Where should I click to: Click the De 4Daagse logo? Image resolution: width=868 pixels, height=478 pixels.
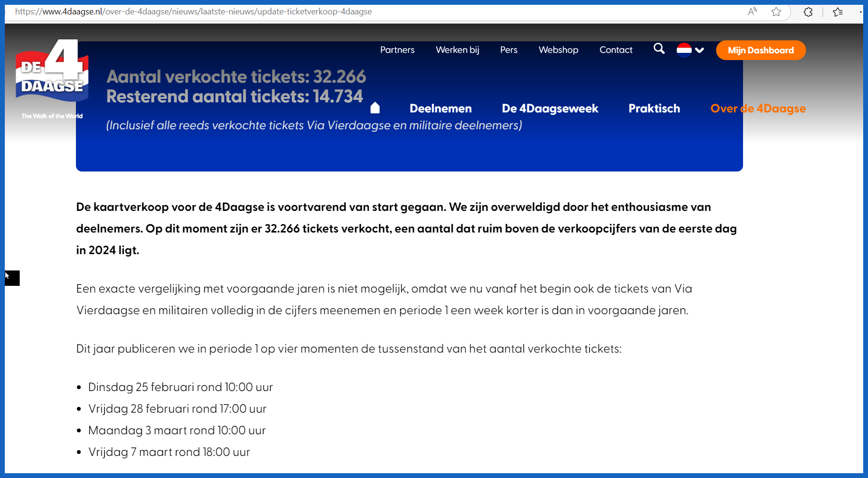pos(52,71)
